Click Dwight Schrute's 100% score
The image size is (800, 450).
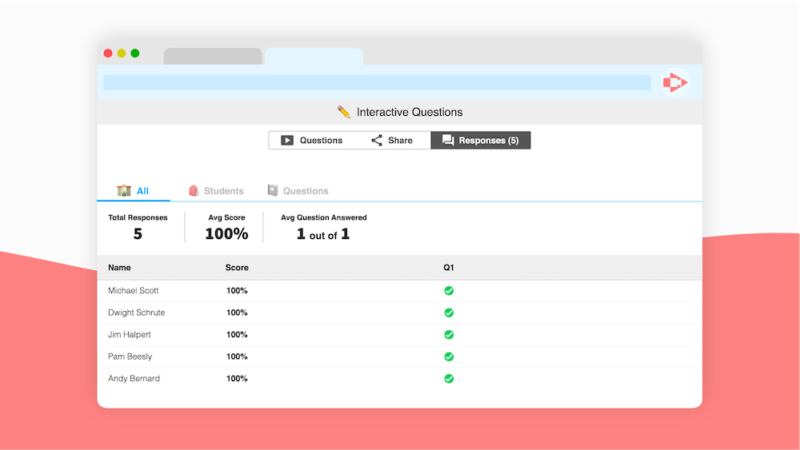[237, 312]
